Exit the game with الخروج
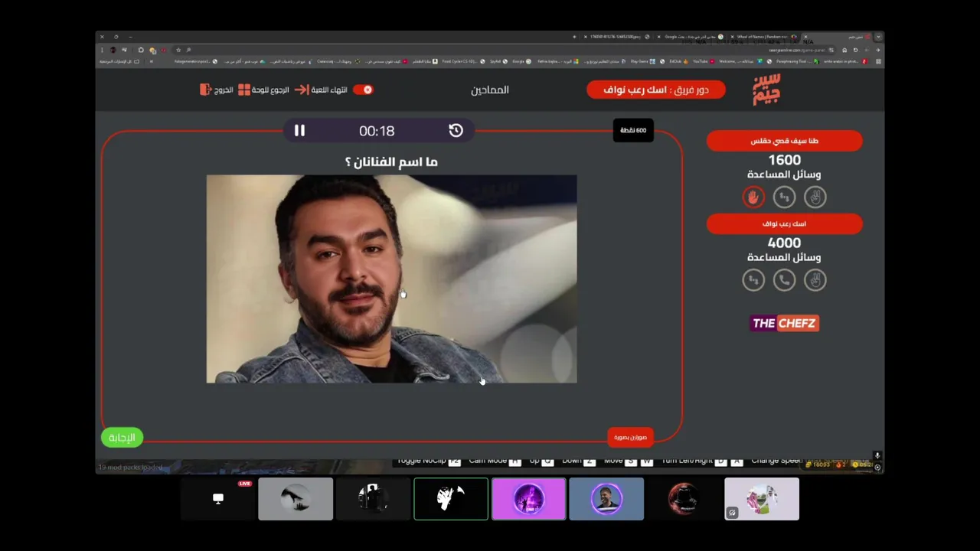Viewport: 980px width, 551px height. pyautogui.click(x=217, y=90)
